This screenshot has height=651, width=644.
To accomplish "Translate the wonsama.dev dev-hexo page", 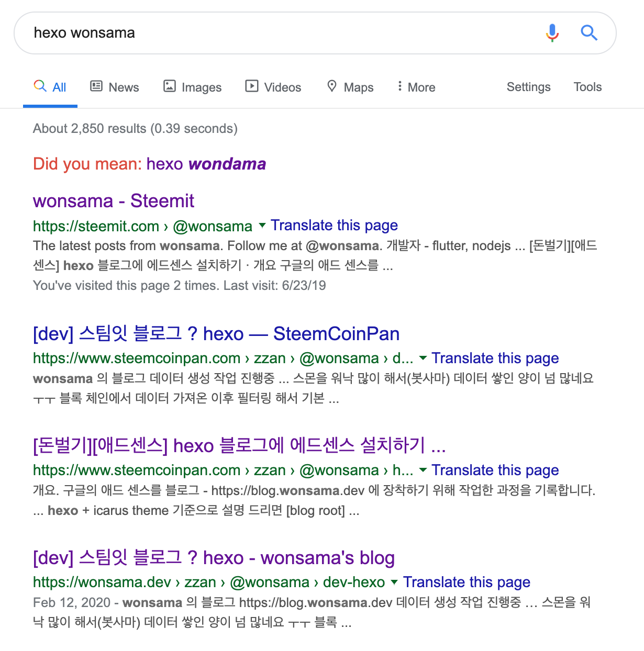I will pyautogui.click(x=467, y=582).
